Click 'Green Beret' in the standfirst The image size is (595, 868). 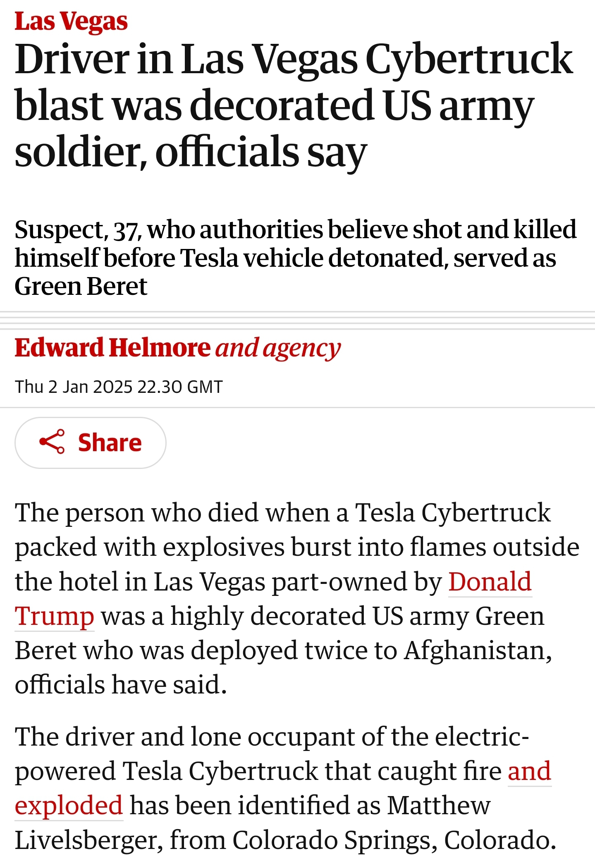[81, 286]
